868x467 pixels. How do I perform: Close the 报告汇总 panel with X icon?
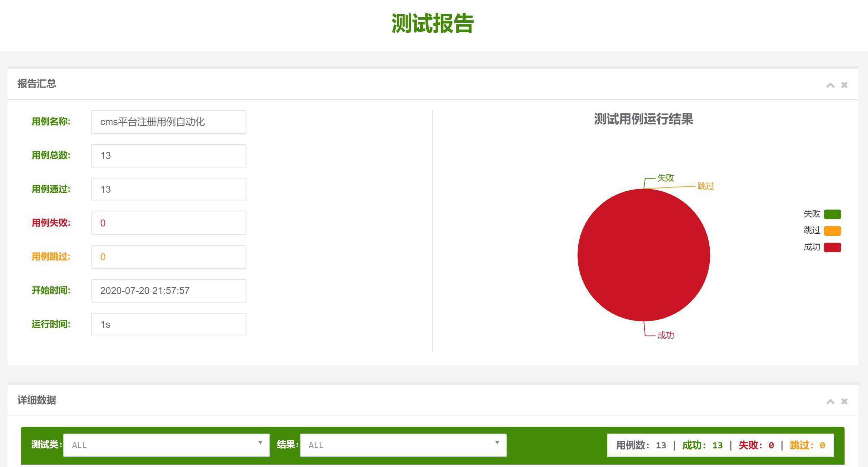844,85
